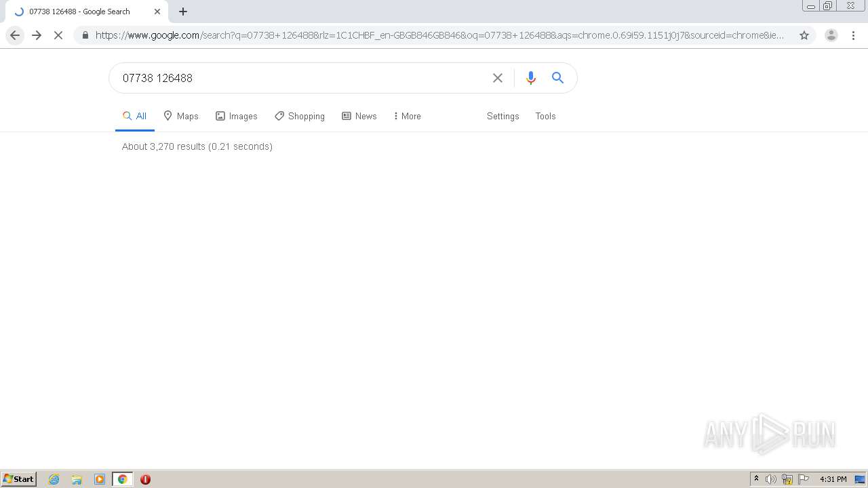Expand the More search options
Image resolution: width=868 pixels, height=488 pixels.
click(407, 116)
